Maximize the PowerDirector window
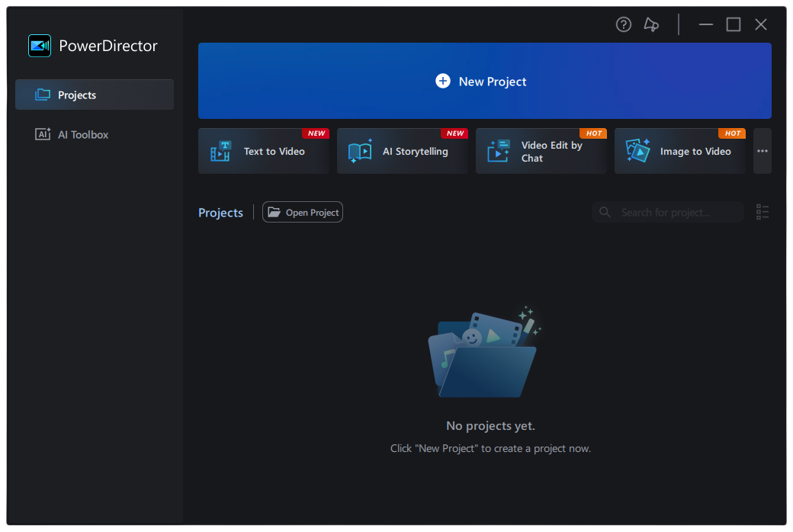 [733, 24]
